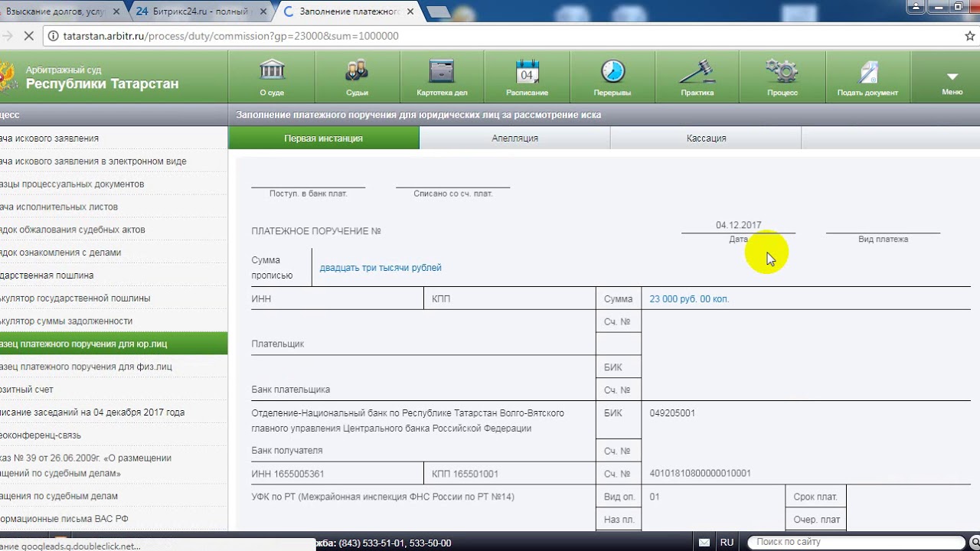Switch to the 'Взыскание долгов' browser tab
The width and height of the screenshot is (980, 551).
(61, 11)
